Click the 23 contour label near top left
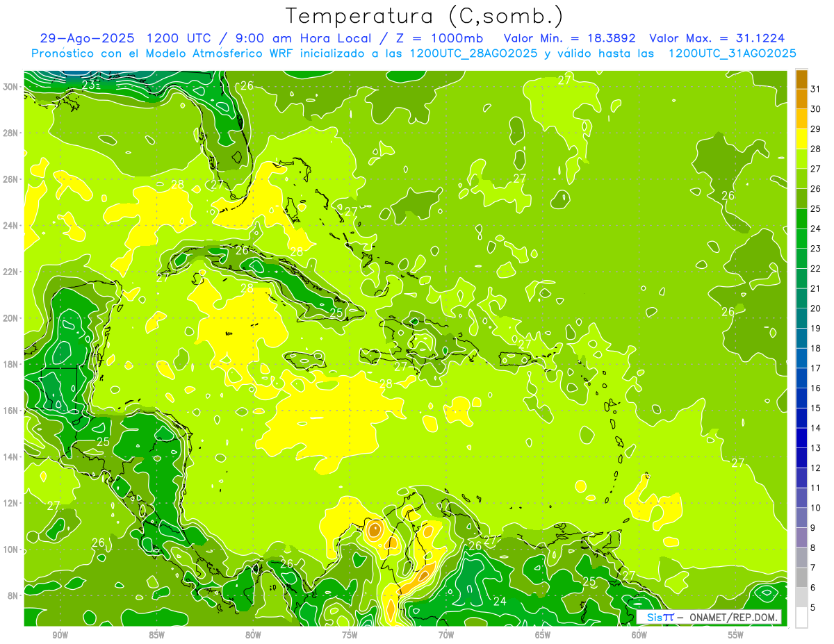 [x=90, y=85]
